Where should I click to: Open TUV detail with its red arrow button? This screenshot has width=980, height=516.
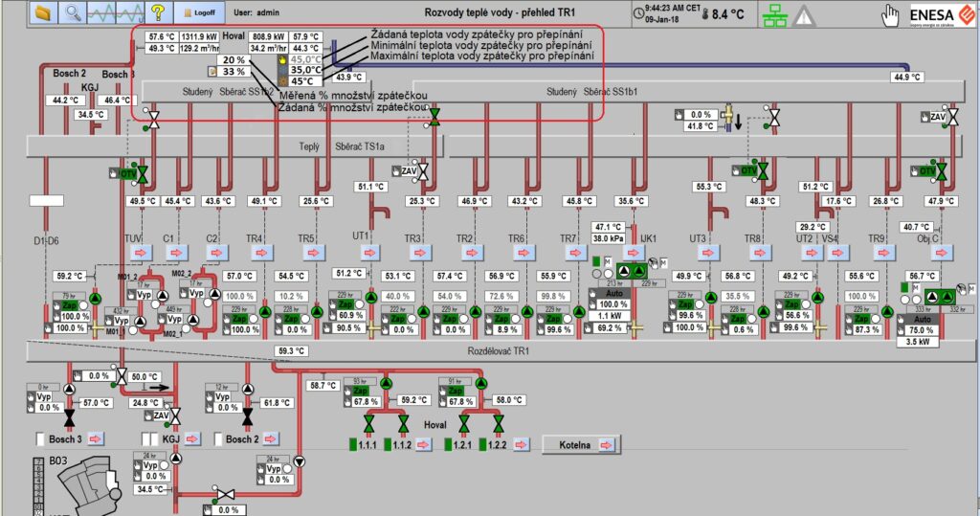click(x=141, y=253)
